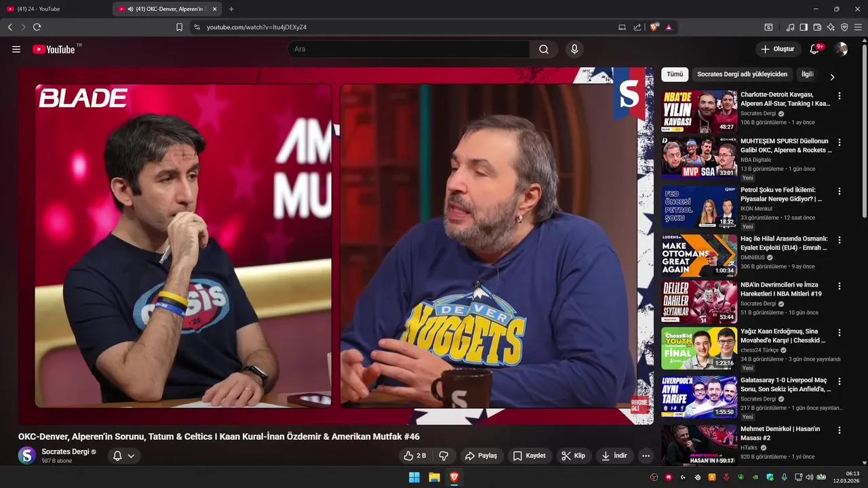Open the Brave VPN shield icon

point(844,27)
